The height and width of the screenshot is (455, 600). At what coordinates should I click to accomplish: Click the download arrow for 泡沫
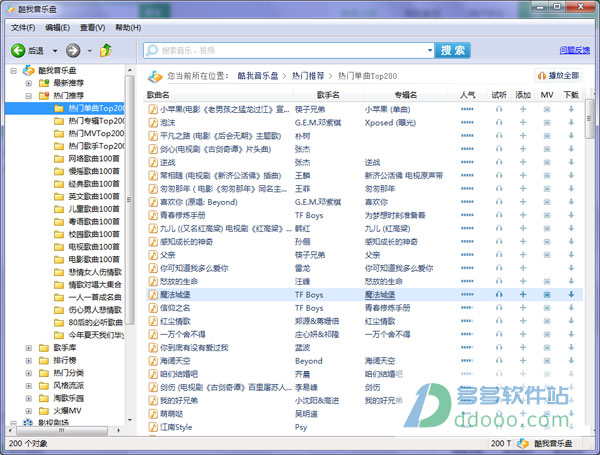571,122
